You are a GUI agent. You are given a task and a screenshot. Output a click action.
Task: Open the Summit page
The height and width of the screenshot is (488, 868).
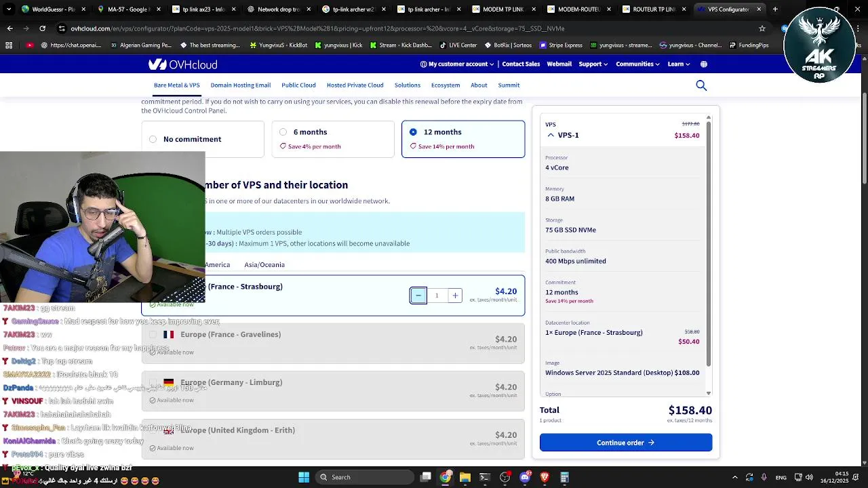coord(509,85)
